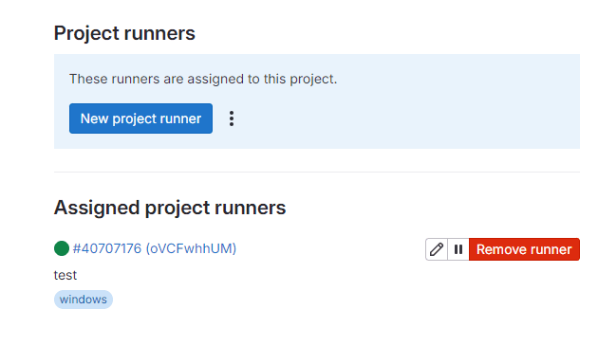Create a runner via the blue button
This screenshot has width=598, height=364.
point(140,118)
